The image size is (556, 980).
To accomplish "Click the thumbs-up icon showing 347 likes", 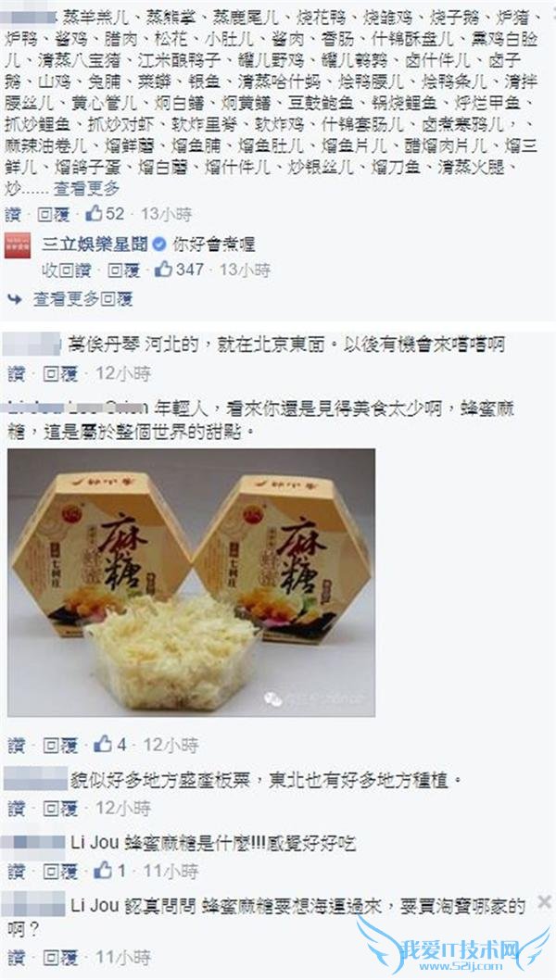I will click(x=164, y=270).
